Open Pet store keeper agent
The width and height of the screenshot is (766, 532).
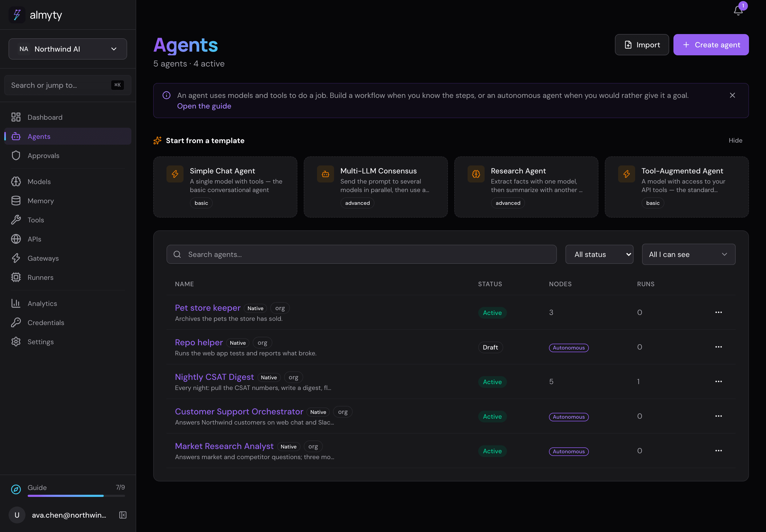(x=208, y=308)
